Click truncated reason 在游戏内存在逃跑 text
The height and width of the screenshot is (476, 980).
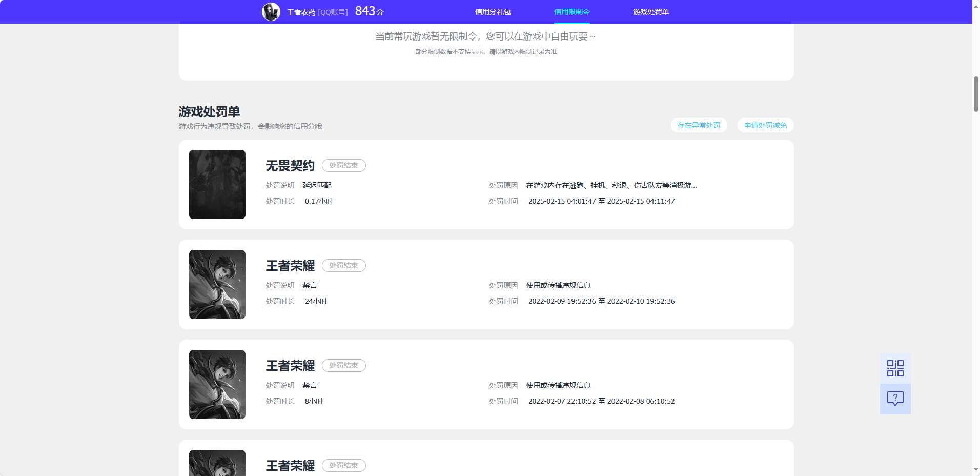point(611,185)
